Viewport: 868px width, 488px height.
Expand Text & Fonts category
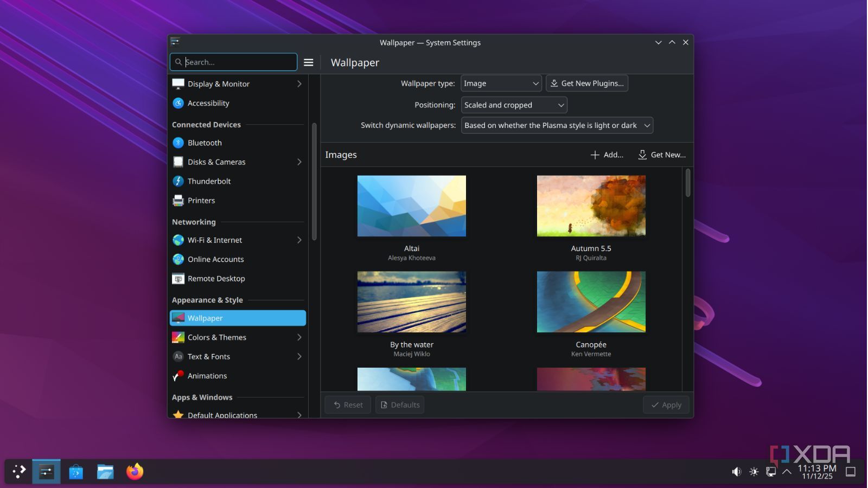tap(299, 357)
